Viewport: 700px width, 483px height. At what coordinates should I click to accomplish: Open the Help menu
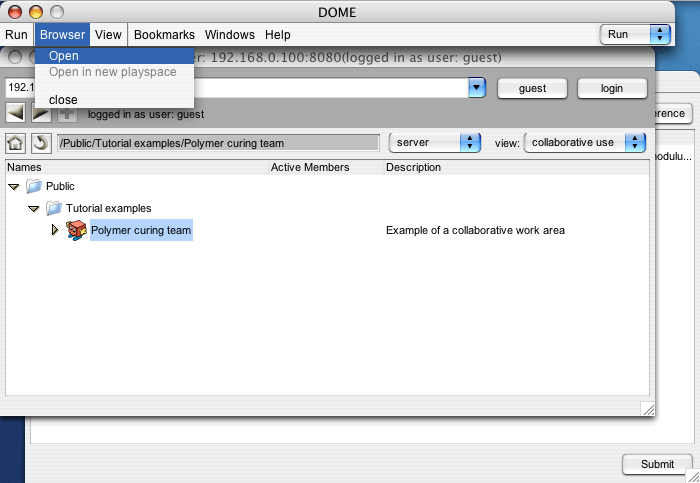point(278,35)
